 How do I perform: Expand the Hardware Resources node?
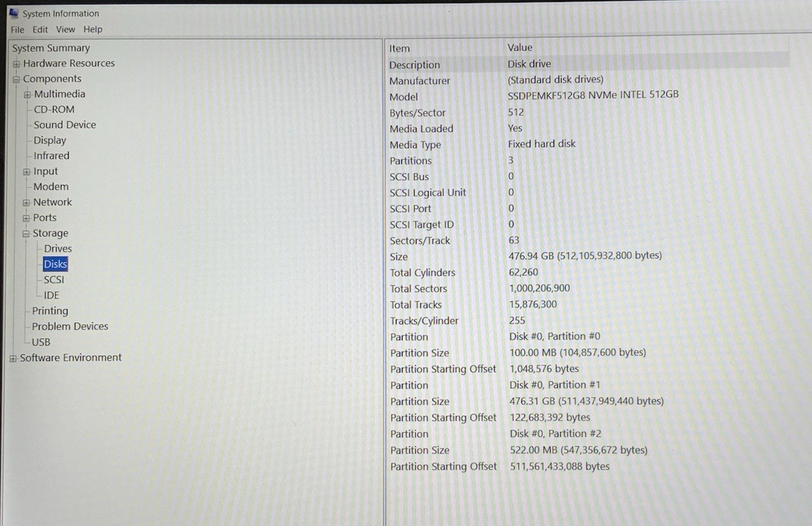coord(16,64)
